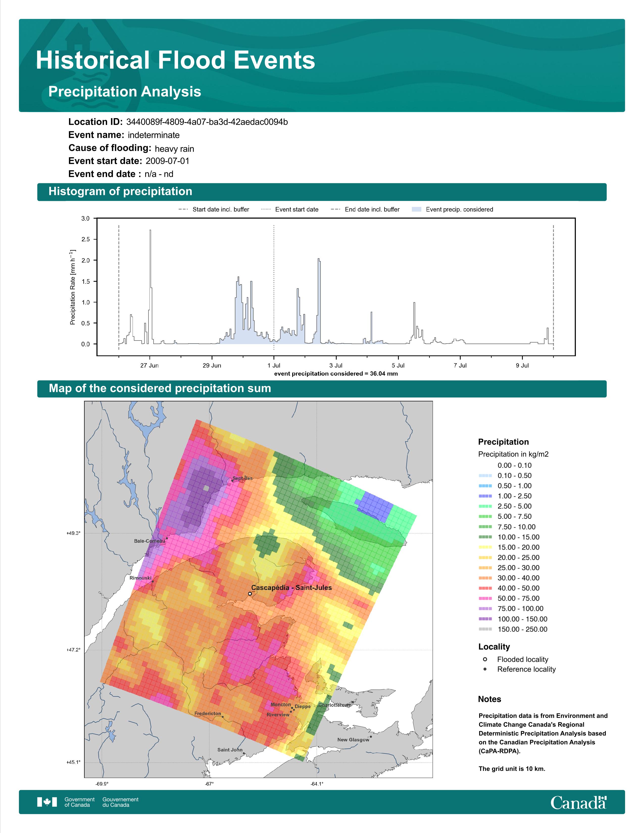Click the Fredericton locality dot on map
Screen dimensions: 644x833
point(223,717)
